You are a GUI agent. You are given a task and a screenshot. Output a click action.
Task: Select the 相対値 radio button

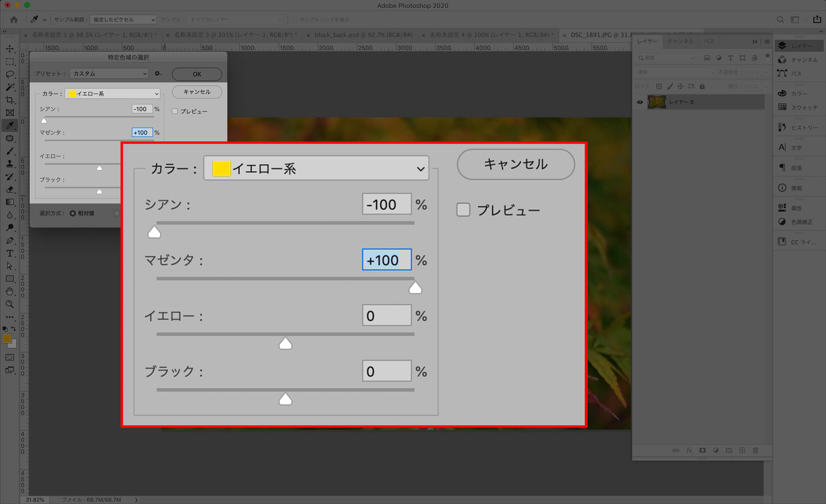pos(73,213)
